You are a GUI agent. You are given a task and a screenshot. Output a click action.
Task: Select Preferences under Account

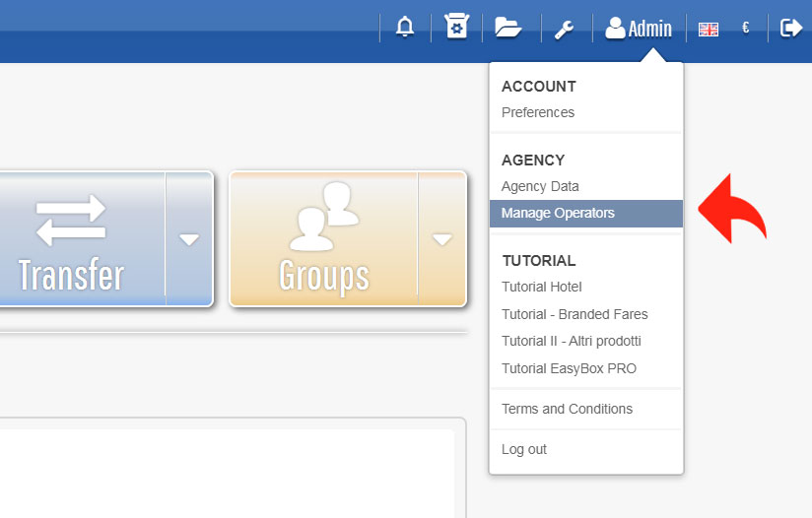point(537,112)
